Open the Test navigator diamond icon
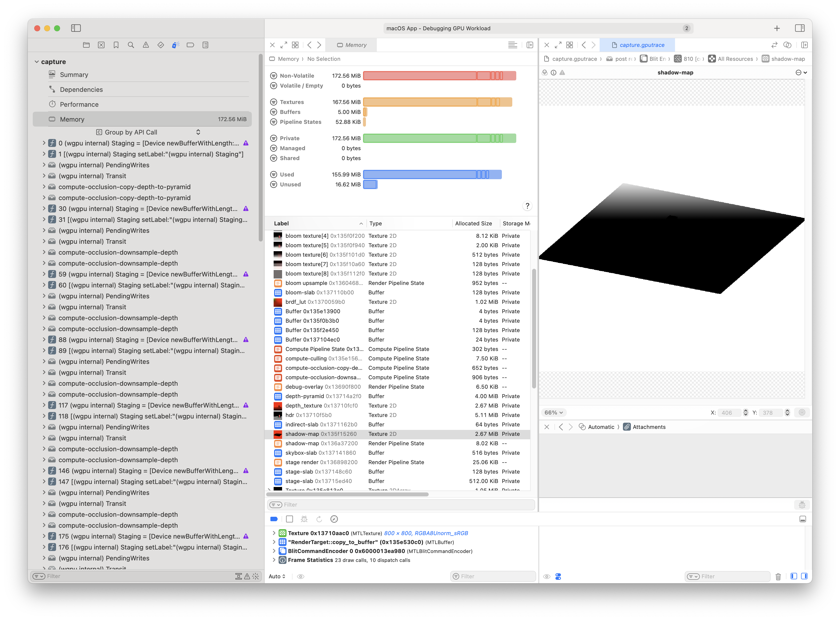Viewport: 840px width, 620px height. [x=161, y=45]
